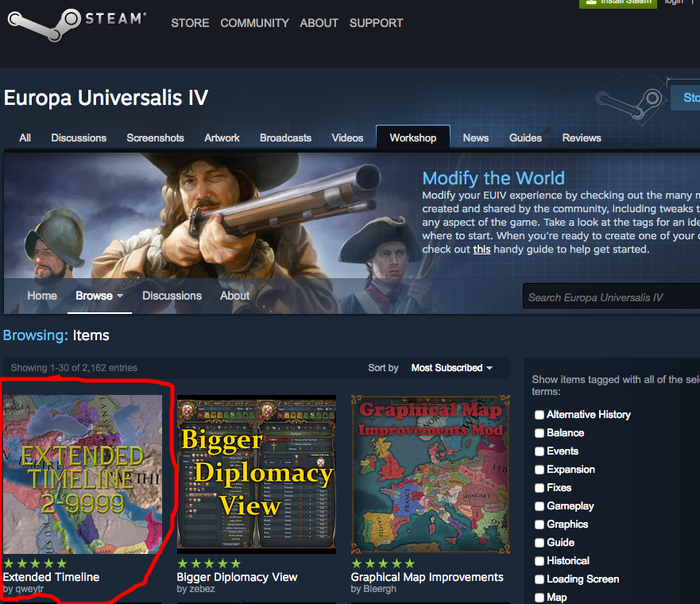Click the Graphical Map Improvements title link
Screen dimensions: 700x604
[427, 577]
